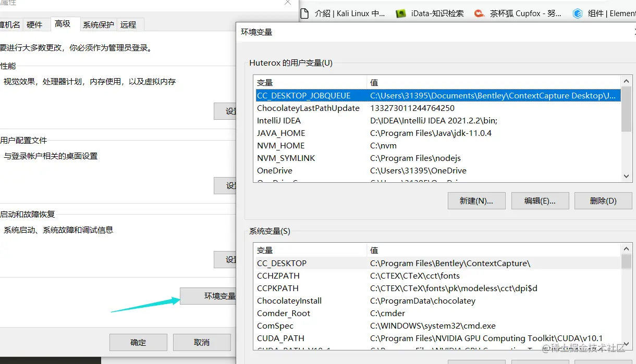Click value C:\ProgramData\chocolatey
Image resolution: width=636 pixels, height=364 pixels.
(423, 300)
